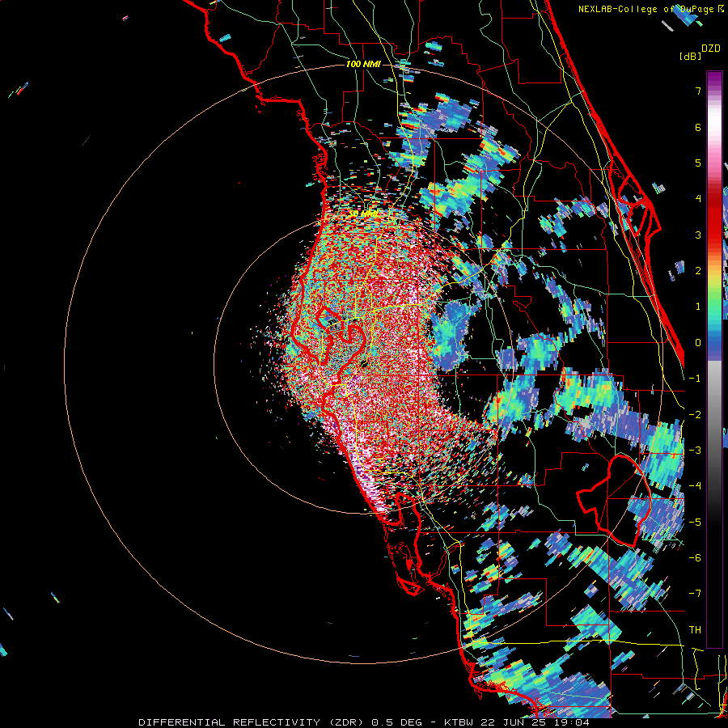Viewport: 728px width, 728px height.
Task: Click the -5 value on the color scale
Action: 695,523
